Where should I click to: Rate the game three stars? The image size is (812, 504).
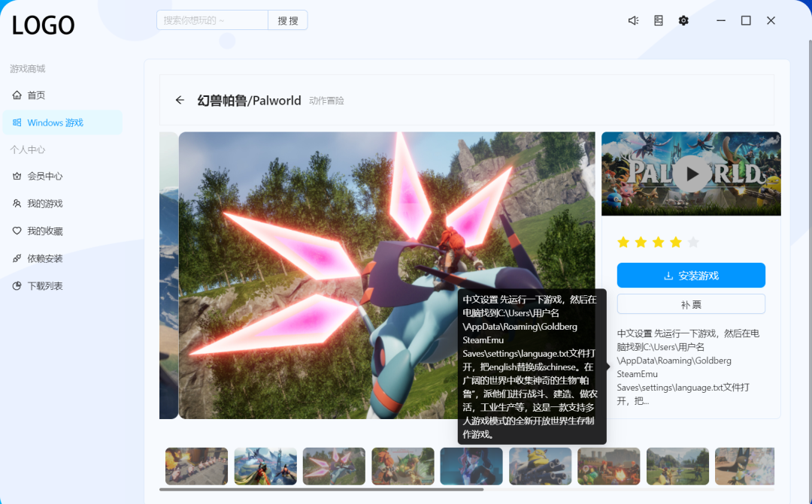658,242
